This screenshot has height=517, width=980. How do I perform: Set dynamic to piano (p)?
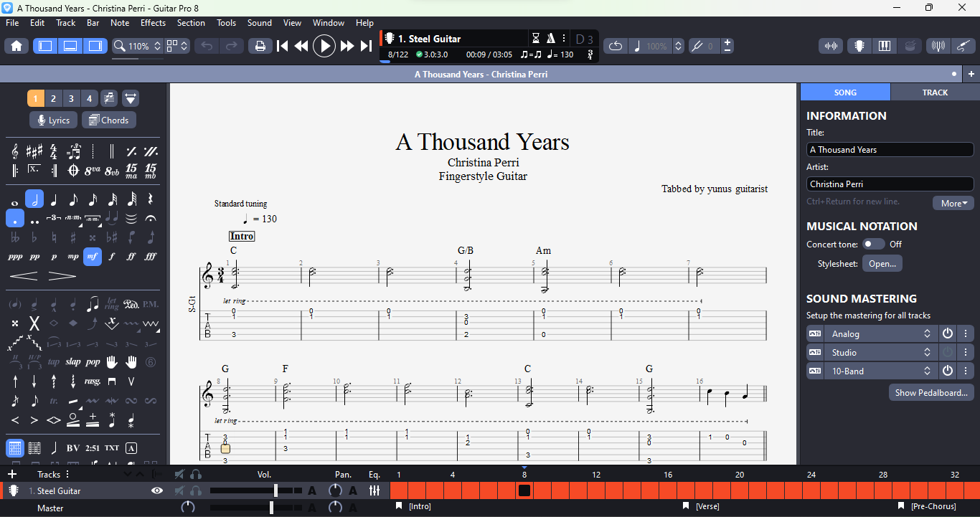[x=54, y=256]
